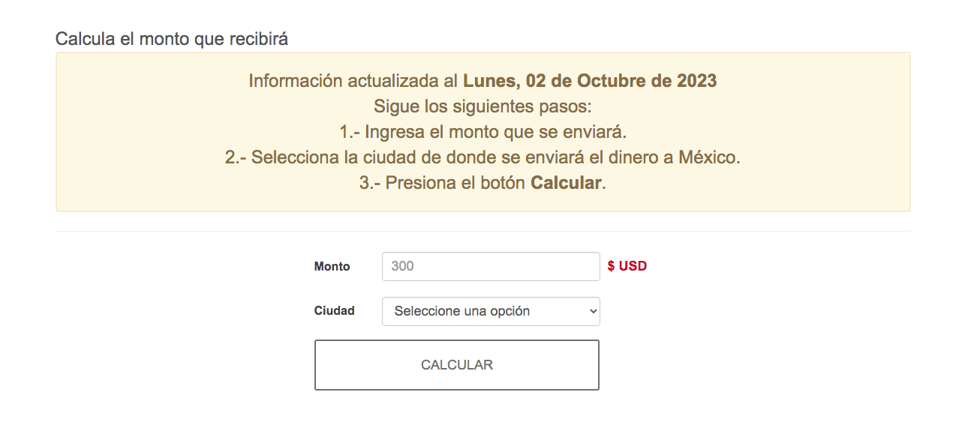Click the "Presiona el botón" text in step 3

(x=455, y=183)
